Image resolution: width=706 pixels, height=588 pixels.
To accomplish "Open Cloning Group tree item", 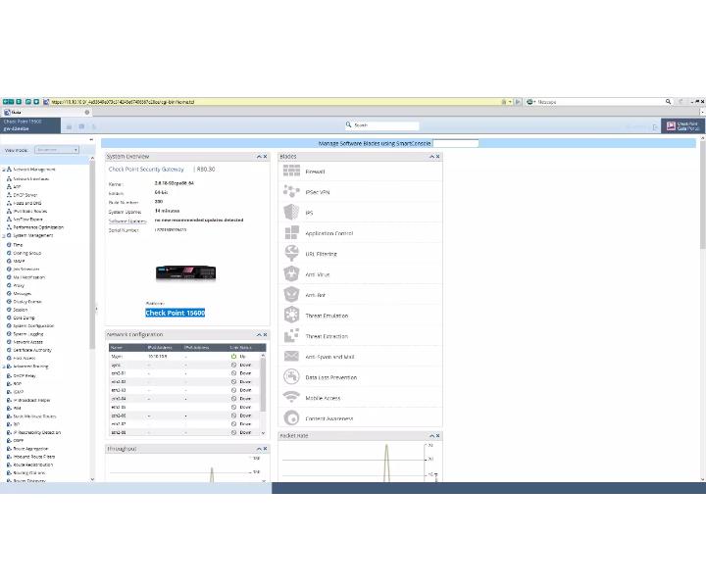I will click(x=27, y=253).
